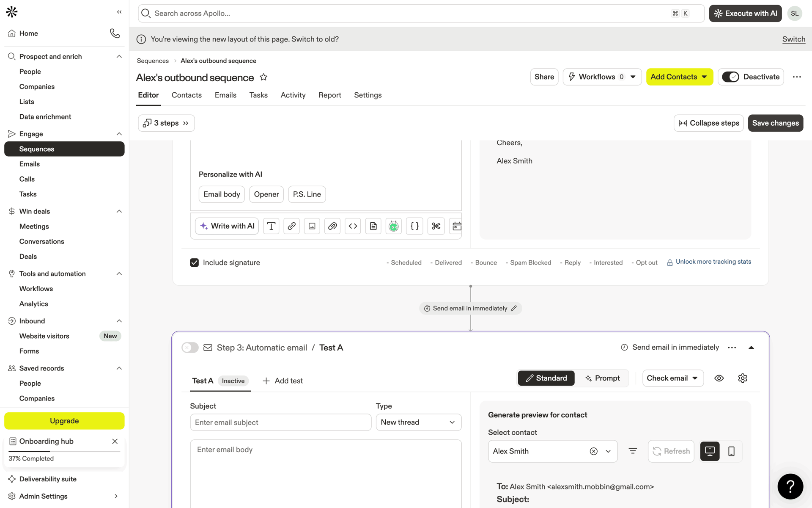Screen dimensions: 812x508
Task: Close the Onboarding hub card
Action: tap(115, 441)
